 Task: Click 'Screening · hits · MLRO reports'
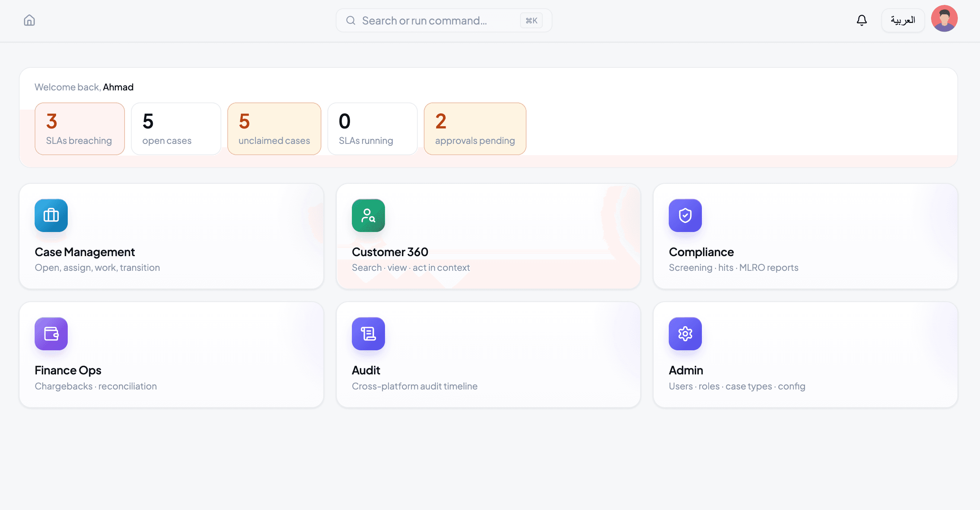(733, 267)
